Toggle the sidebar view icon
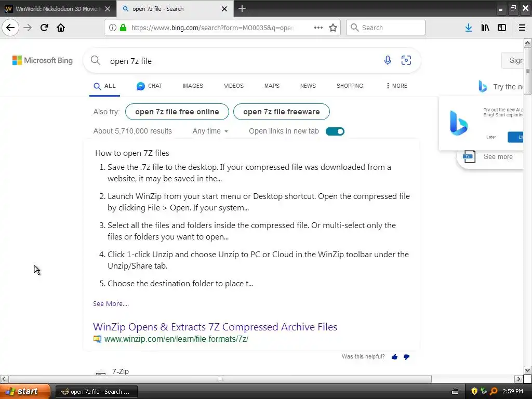532x399 pixels. (x=502, y=28)
